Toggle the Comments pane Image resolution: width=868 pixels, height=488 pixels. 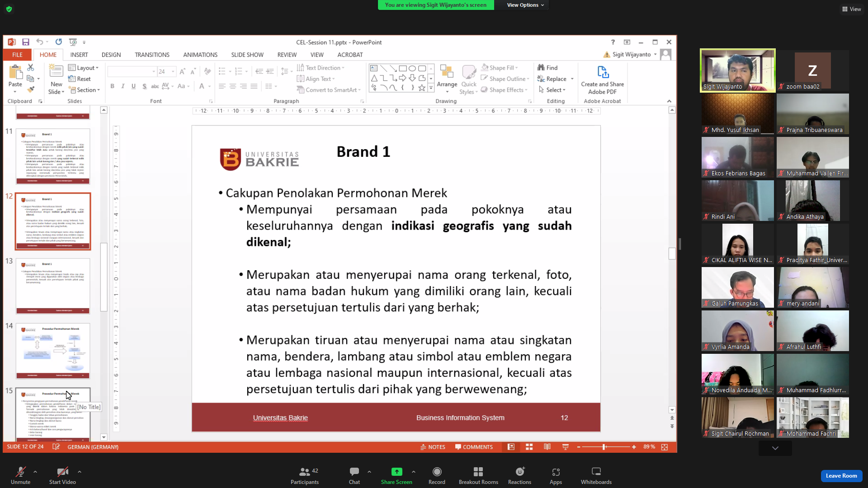[x=474, y=447]
